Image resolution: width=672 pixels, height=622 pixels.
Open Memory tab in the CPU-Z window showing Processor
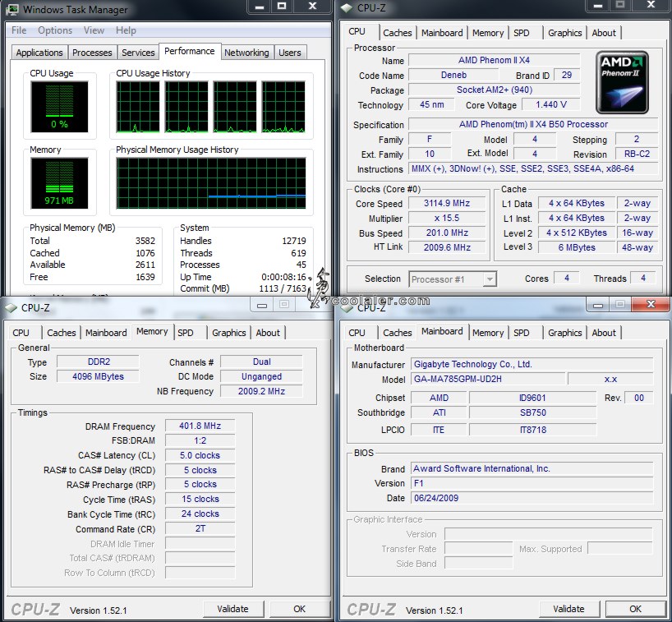pyautogui.click(x=488, y=33)
